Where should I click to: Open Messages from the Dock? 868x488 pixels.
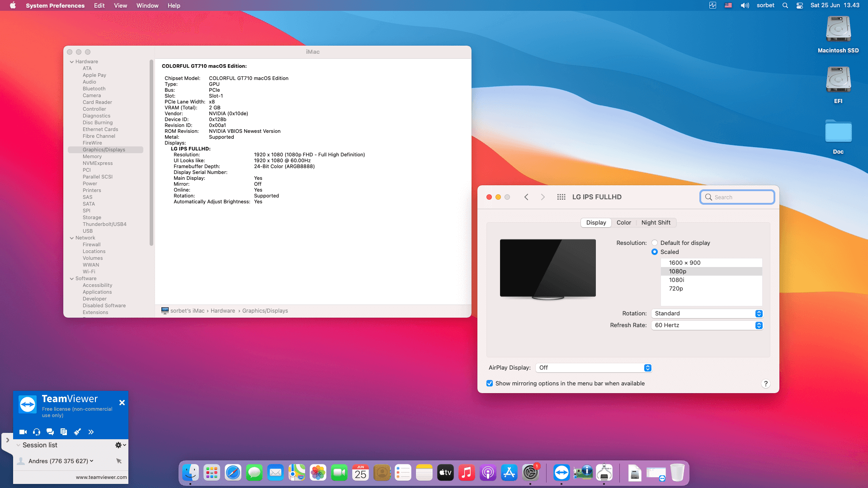pyautogui.click(x=254, y=473)
